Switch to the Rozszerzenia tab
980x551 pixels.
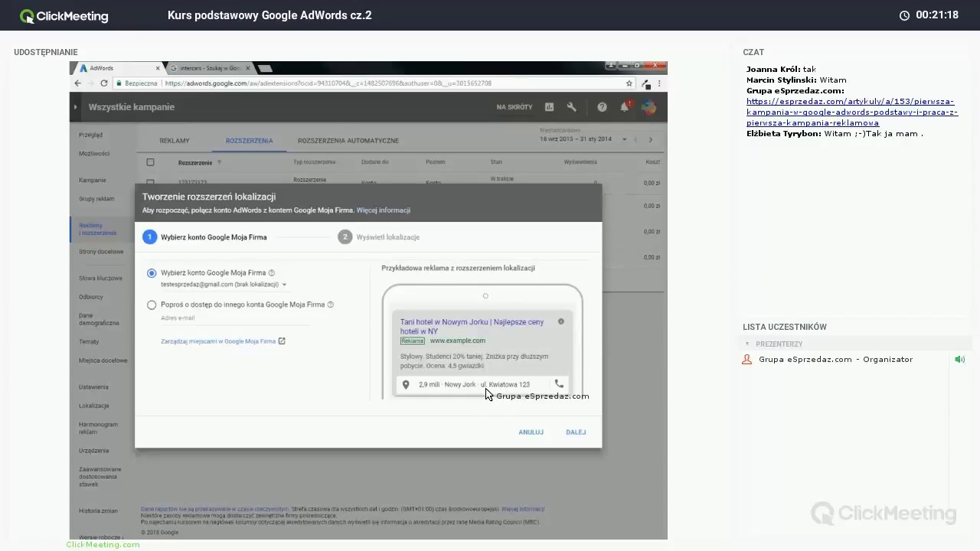click(249, 141)
